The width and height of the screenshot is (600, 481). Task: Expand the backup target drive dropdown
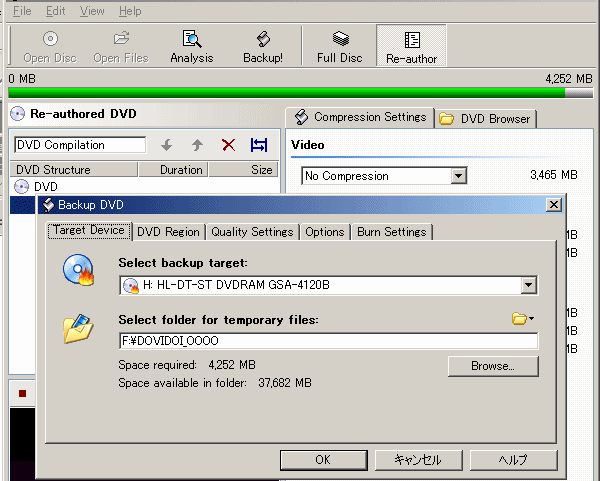pyautogui.click(x=529, y=286)
